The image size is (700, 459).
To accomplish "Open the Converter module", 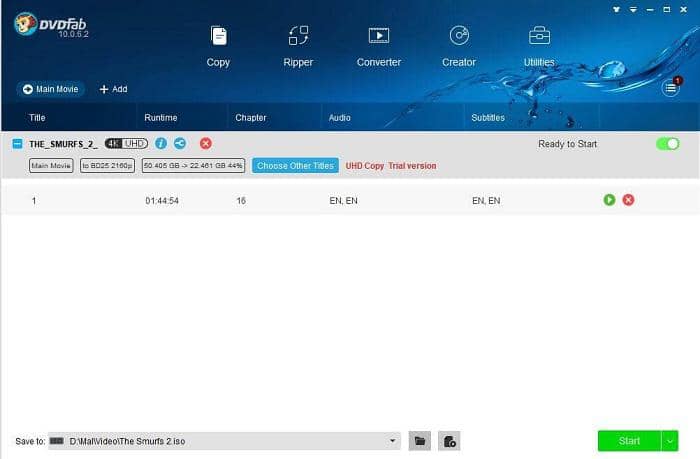I will click(x=379, y=46).
